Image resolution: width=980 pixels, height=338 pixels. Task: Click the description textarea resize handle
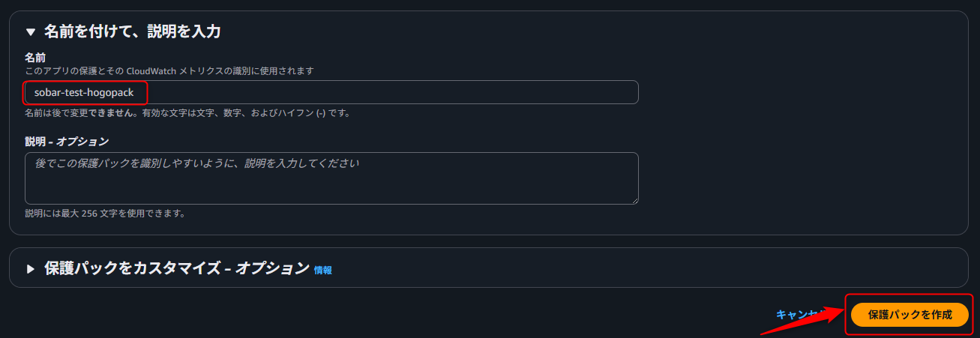(x=634, y=200)
